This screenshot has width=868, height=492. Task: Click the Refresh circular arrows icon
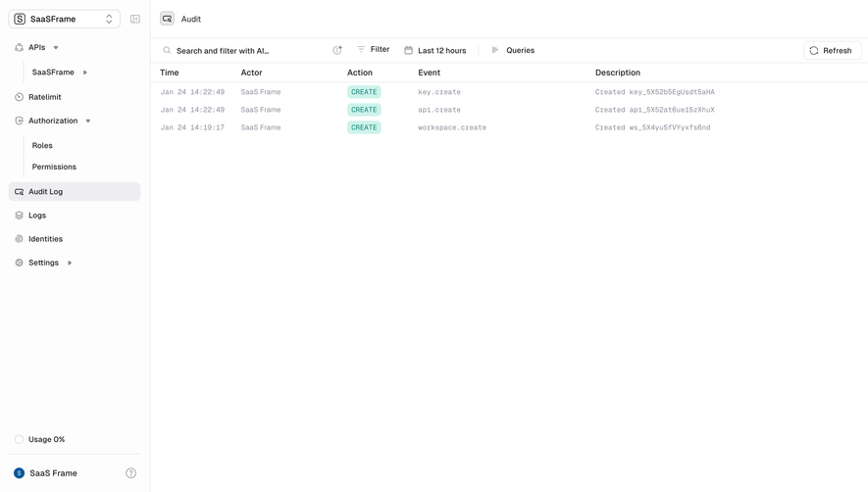click(x=814, y=50)
